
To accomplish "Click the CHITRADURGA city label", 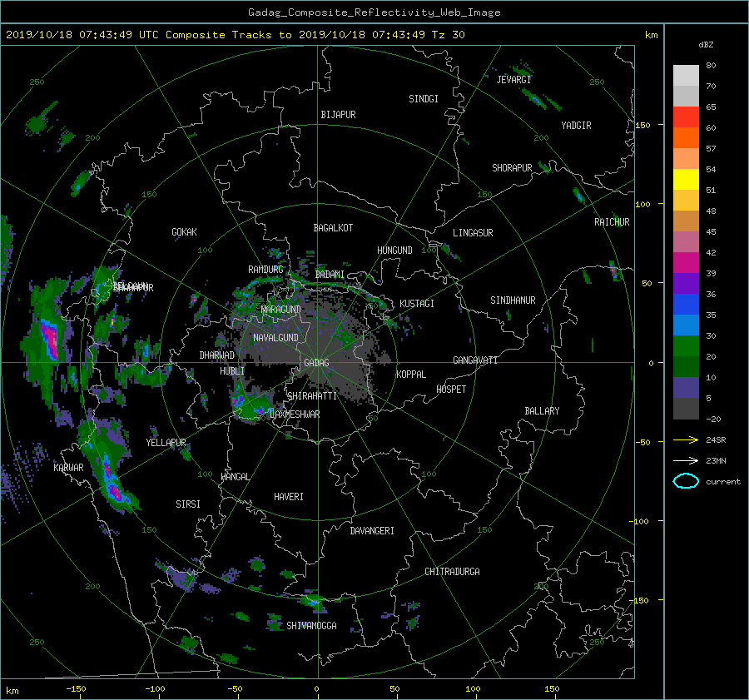I will (x=452, y=572).
